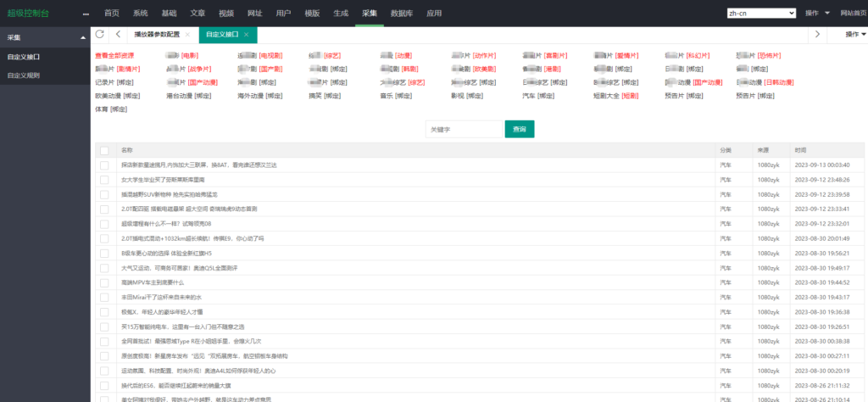Click the three-dots icon next to 超级控制台
Viewport: 868px width, 402px height.
tap(86, 14)
